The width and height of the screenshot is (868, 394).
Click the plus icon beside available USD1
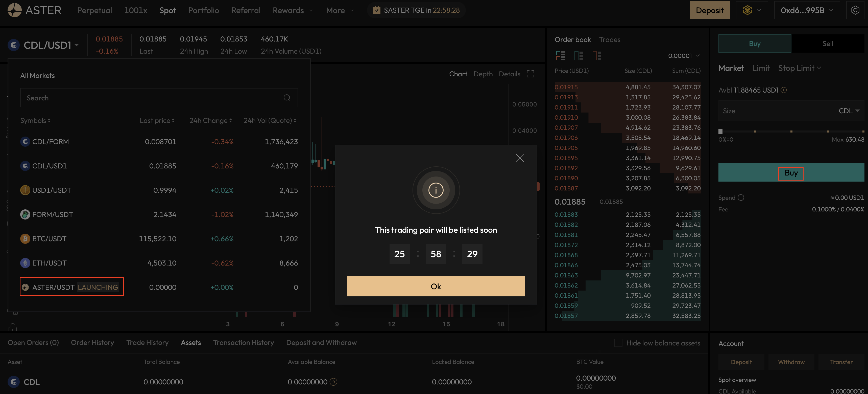point(784,90)
